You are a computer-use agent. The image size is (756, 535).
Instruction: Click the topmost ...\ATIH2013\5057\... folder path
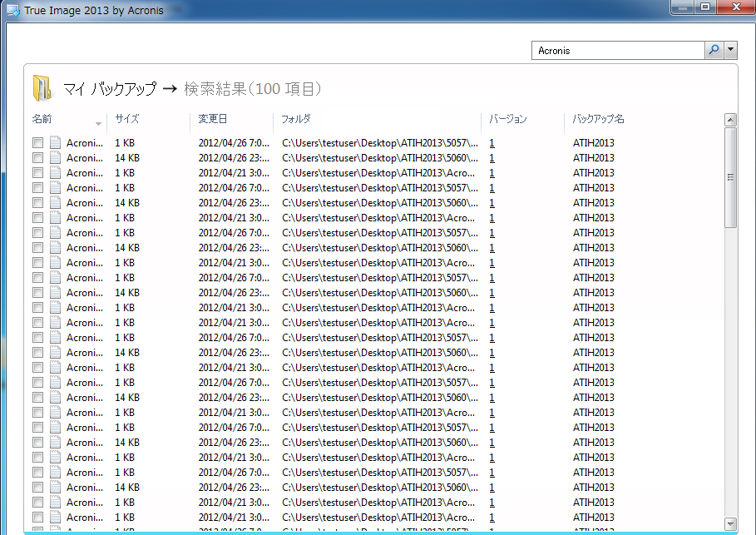380,143
